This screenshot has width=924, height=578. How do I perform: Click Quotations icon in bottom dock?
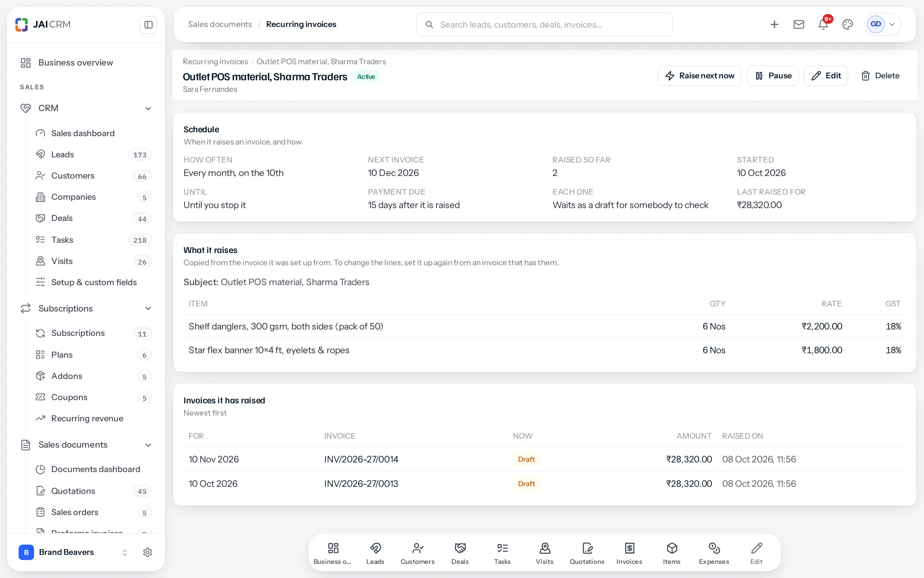point(587,553)
